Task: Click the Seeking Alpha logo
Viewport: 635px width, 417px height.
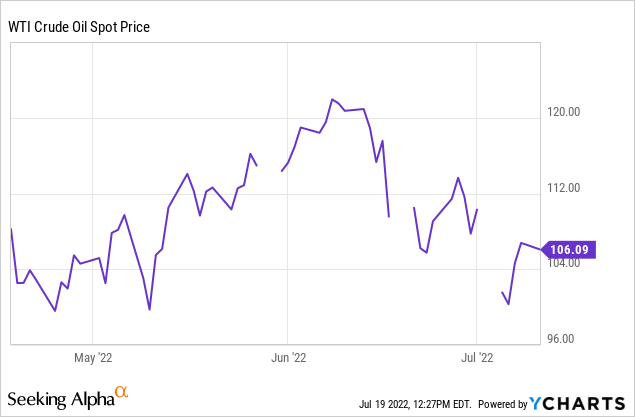Action: (60, 399)
